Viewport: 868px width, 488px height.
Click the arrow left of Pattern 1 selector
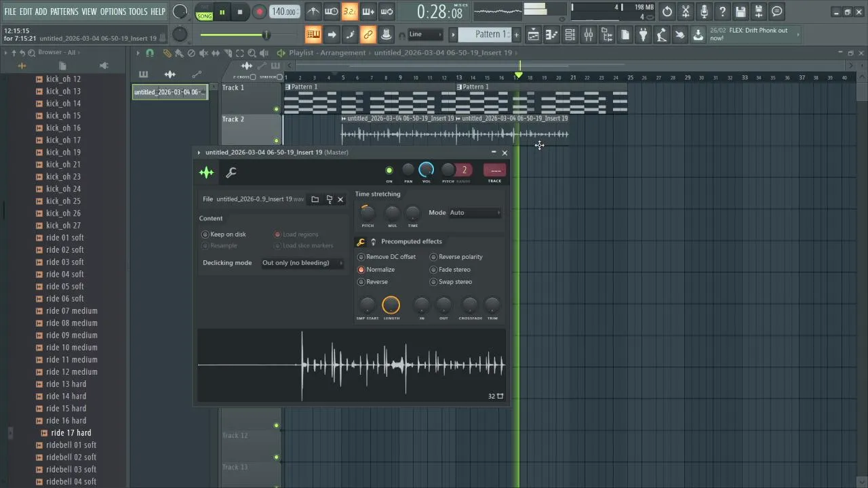[453, 35]
